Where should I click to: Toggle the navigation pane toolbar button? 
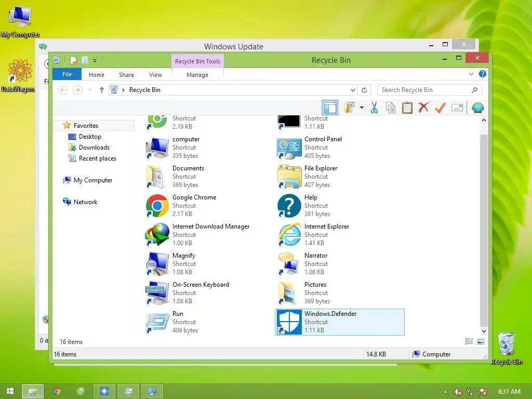click(330, 108)
